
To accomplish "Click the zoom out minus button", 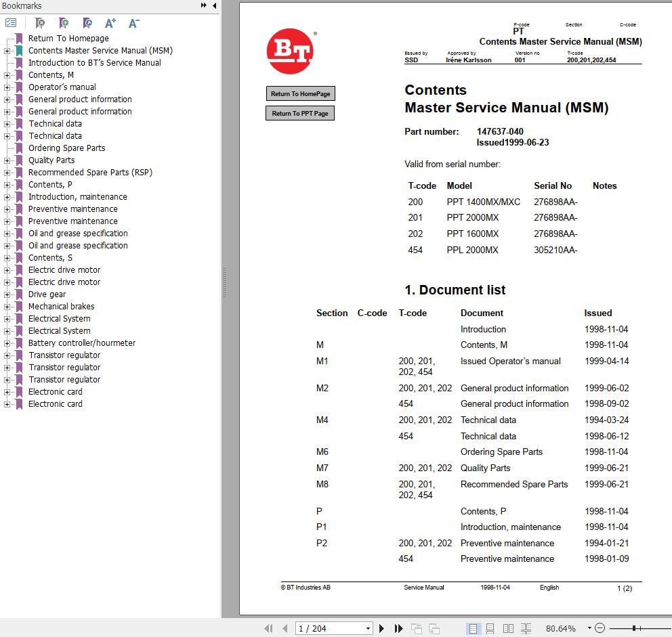I will click(x=600, y=628).
